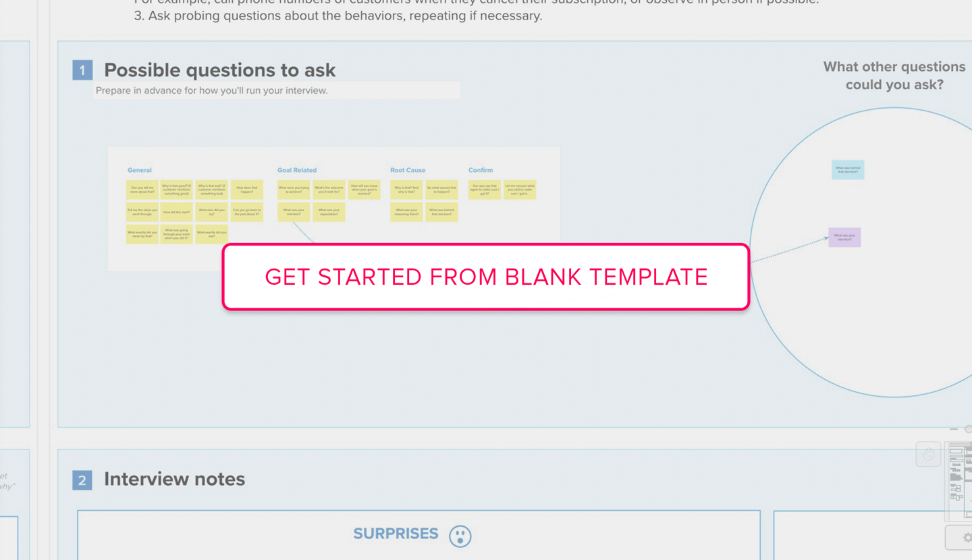Click the 'Possible questions to ask' title
Viewport: 972px width, 560px height.
(219, 70)
